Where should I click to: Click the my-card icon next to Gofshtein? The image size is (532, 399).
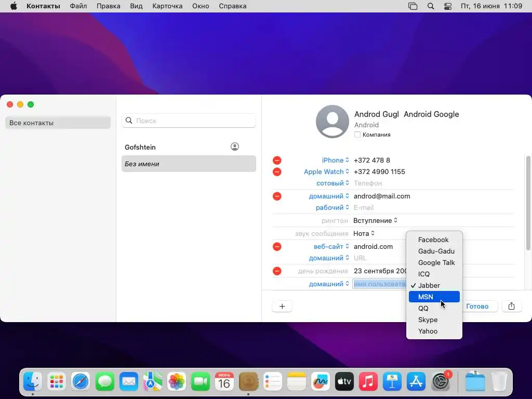(235, 147)
